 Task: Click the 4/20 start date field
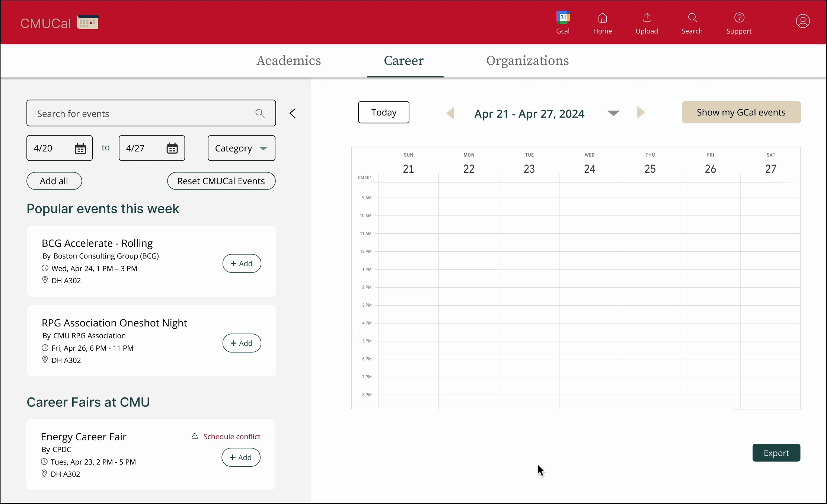(x=60, y=148)
